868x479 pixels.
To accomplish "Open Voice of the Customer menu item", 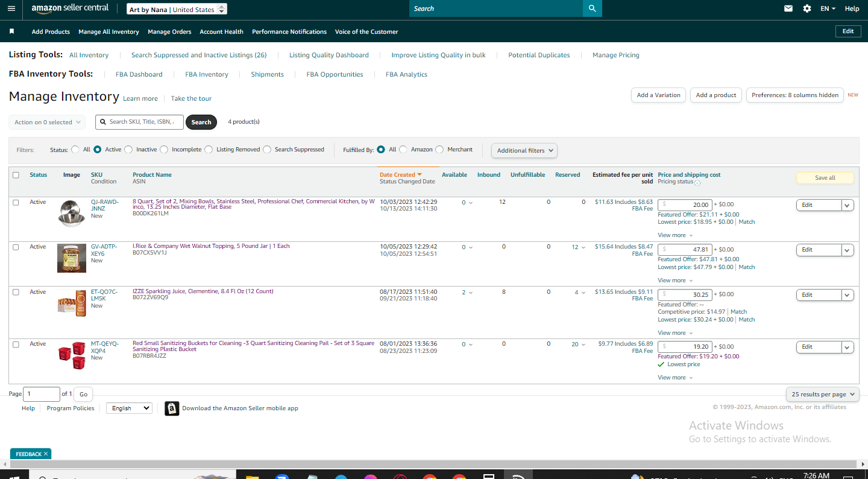I will pos(366,31).
